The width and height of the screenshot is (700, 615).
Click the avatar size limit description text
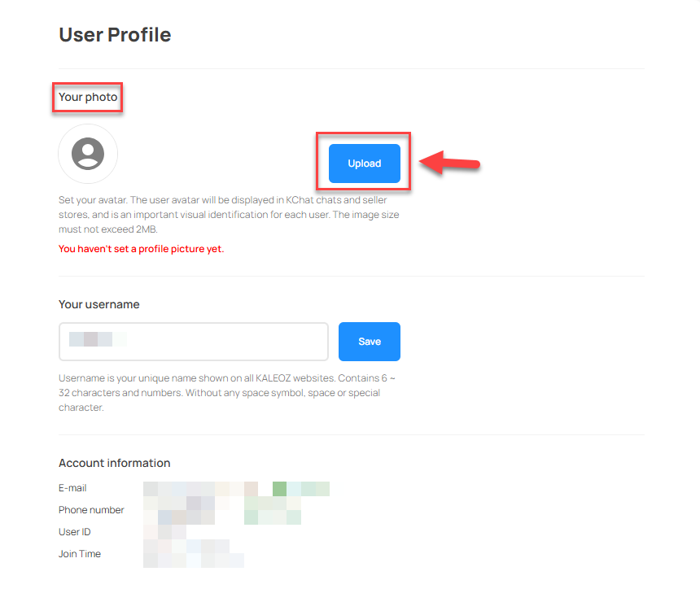[229, 215]
